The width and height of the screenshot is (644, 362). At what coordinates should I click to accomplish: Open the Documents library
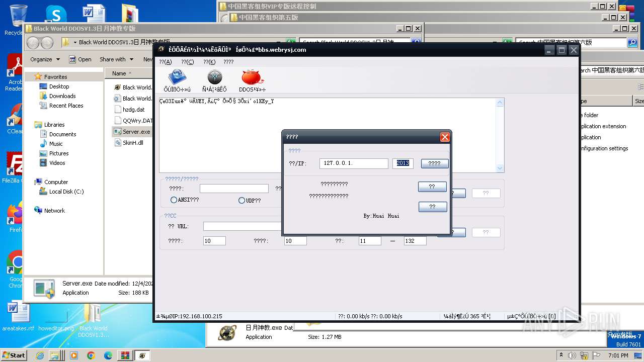point(62,134)
